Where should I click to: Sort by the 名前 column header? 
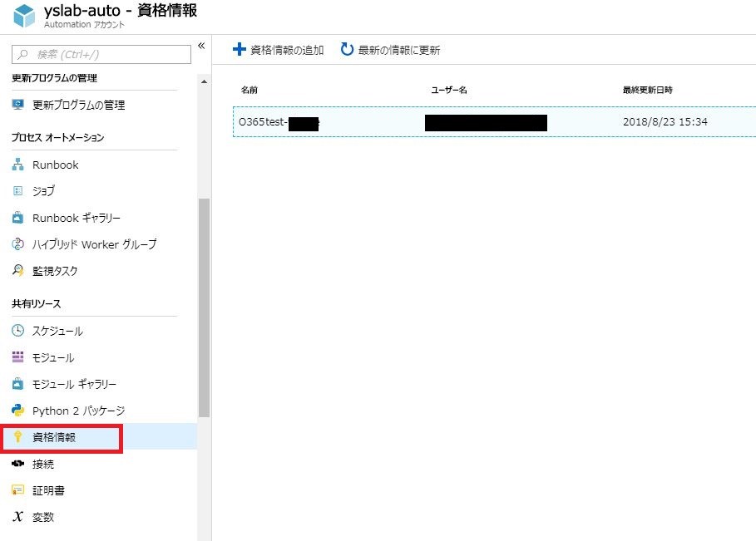[x=250, y=90]
